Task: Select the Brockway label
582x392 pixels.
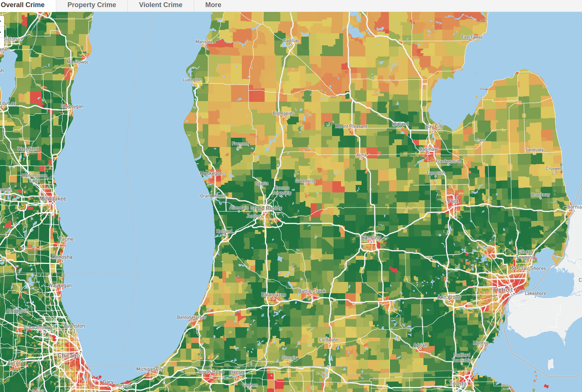Action: point(540,195)
